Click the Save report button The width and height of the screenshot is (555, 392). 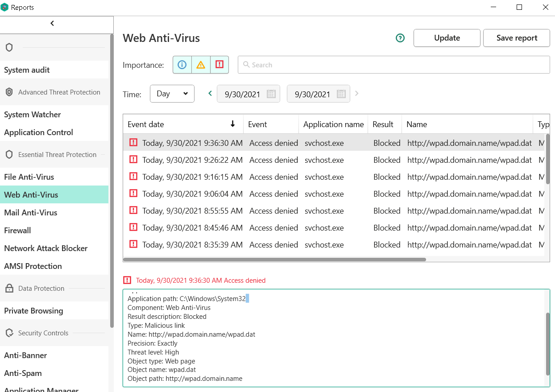point(517,38)
